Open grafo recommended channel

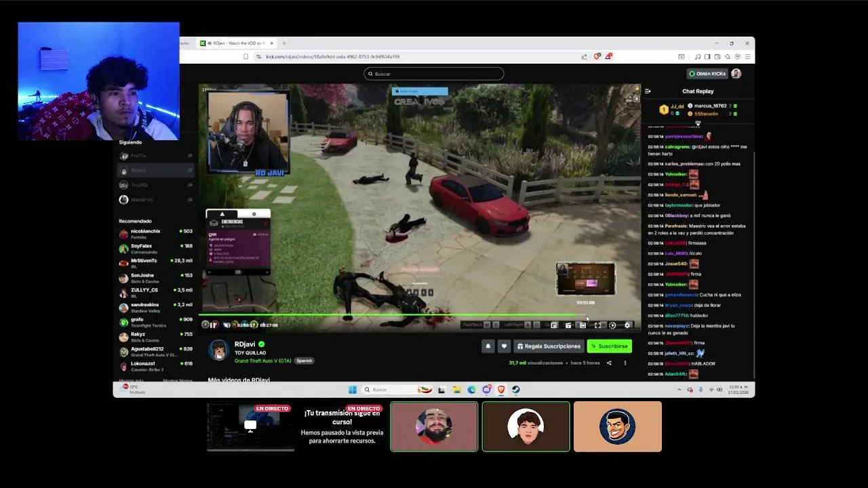[x=155, y=322]
